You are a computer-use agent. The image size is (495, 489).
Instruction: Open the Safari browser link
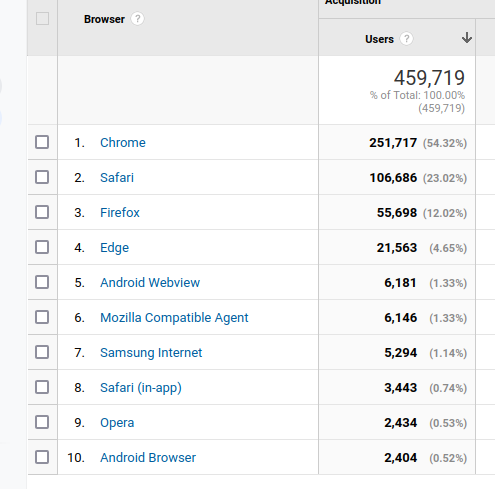click(117, 178)
